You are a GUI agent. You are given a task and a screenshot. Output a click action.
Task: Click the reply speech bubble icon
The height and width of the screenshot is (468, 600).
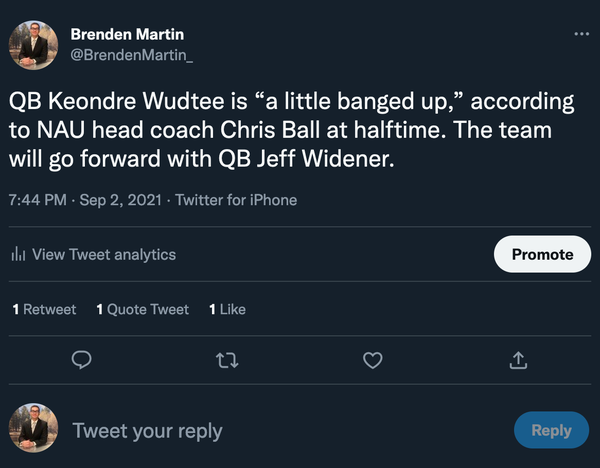[83, 360]
